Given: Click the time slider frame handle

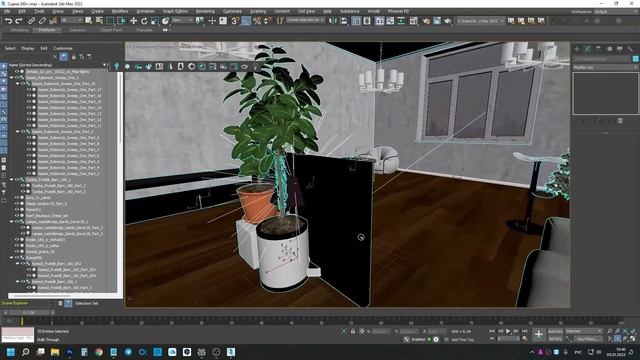Looking at the screenshot, I should (29, 313).
